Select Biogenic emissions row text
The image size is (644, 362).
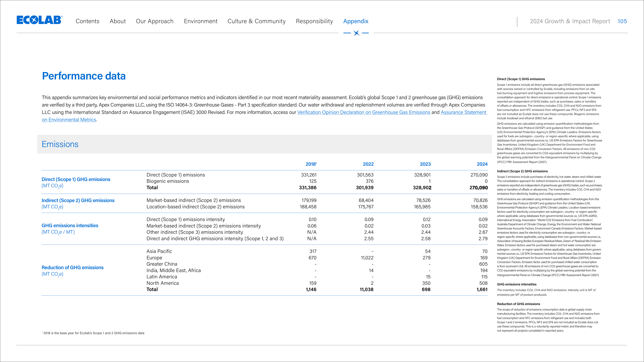pyautogui.click(x=168, y=181)
